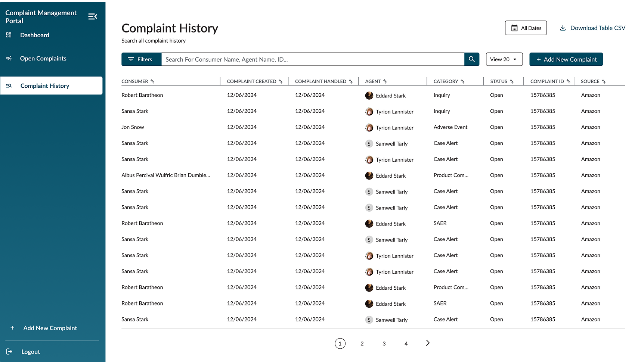The image size is (641, 364).
Task: Sort by Status column sort icon
Action: (x=512, y=81)
